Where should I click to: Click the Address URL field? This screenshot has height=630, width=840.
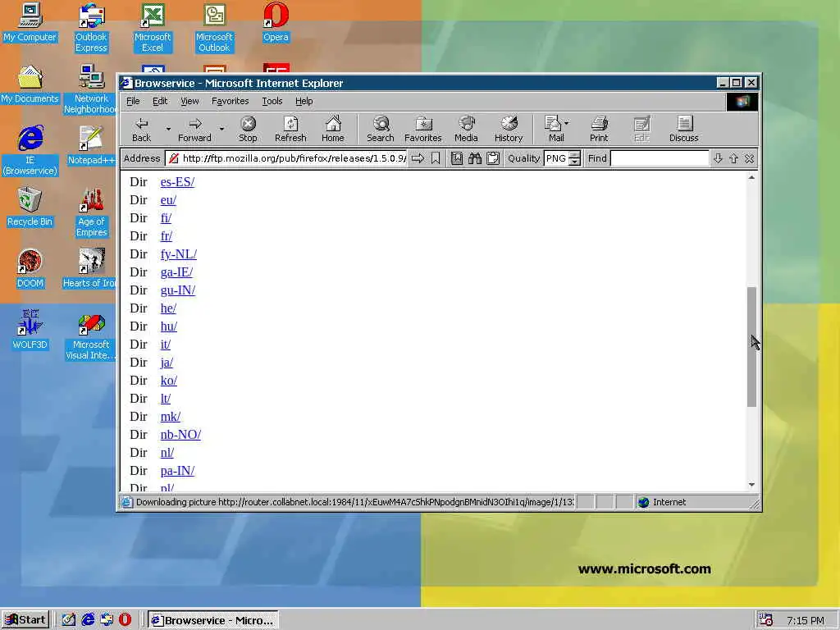point(286,158)
